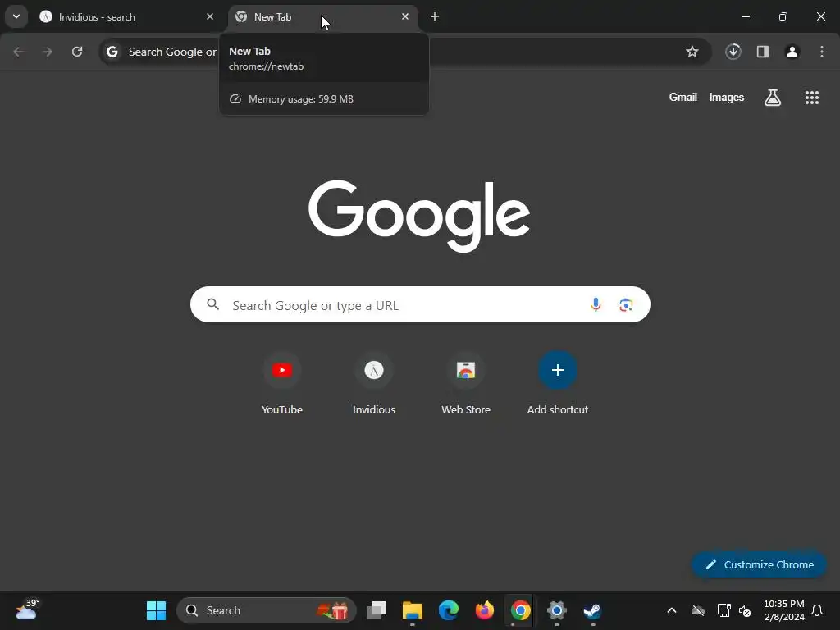Open the Gmail link

683,97
